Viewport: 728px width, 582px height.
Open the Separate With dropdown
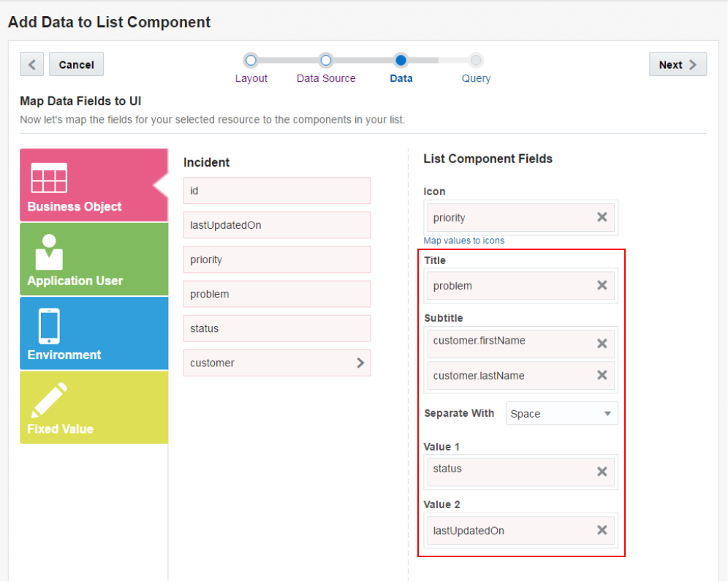coord(562,413)
